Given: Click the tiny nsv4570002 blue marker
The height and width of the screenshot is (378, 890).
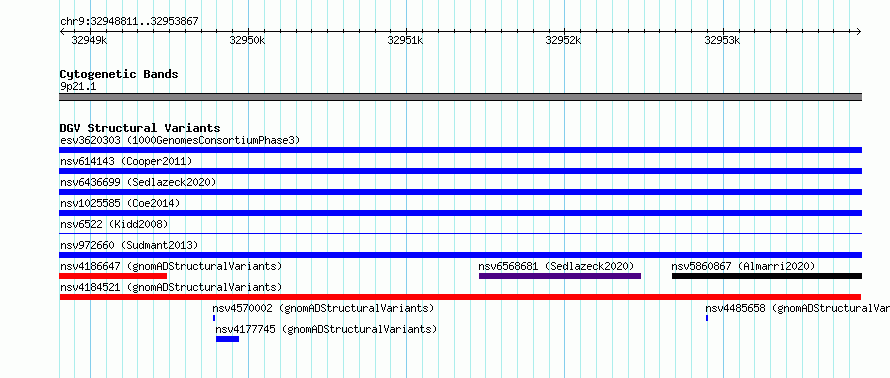Looking at the screenshot, I should click(214, 318).
